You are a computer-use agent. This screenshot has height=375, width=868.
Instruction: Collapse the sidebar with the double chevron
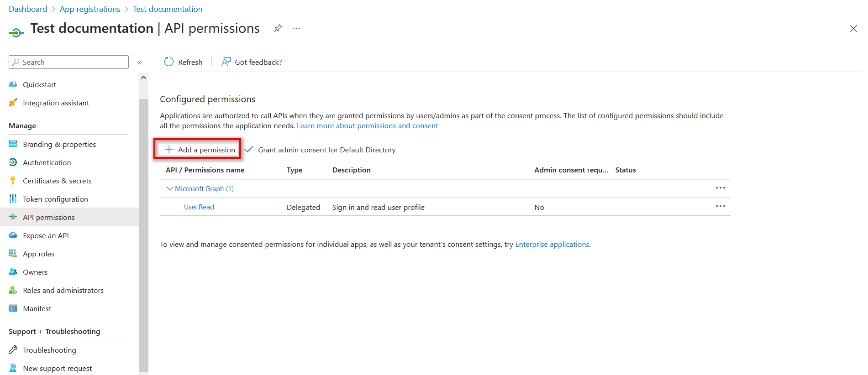(x=139, y=62)
